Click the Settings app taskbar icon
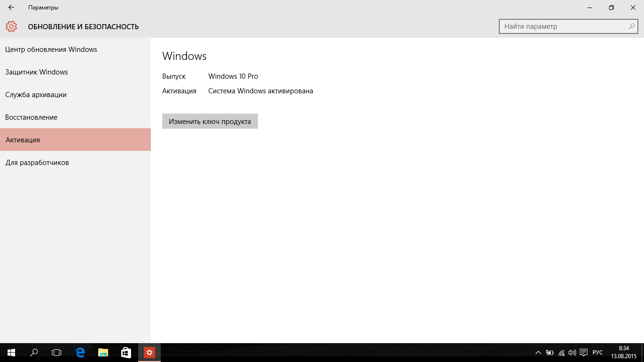 click(149, 352)
